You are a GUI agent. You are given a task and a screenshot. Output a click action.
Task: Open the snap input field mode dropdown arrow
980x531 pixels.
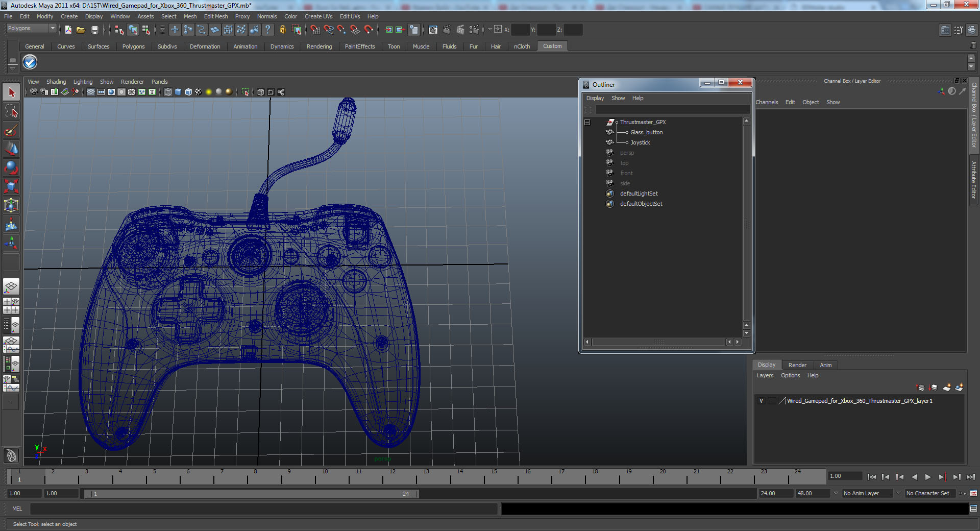coord(490,29)
